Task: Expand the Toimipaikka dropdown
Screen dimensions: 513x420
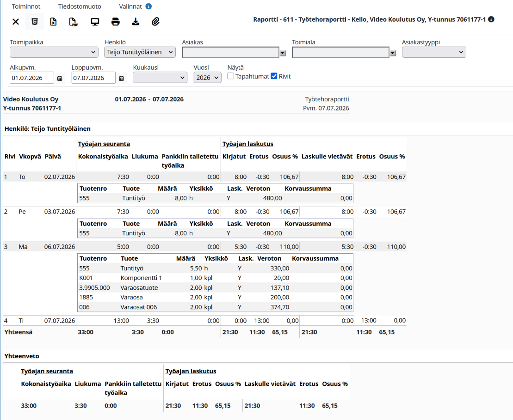Action: coord(54,52)
